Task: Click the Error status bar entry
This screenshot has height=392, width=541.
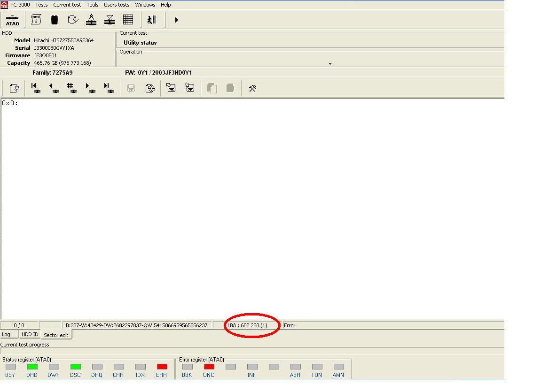Action: (290, 325)
